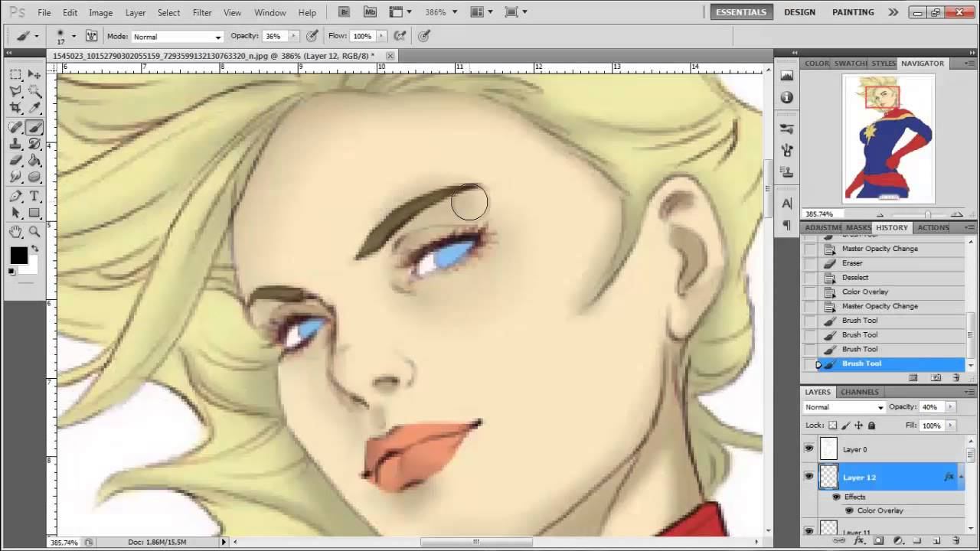980x551 pixels.
Task: Switch to the Channels tab
Action: tap(860, 392)
